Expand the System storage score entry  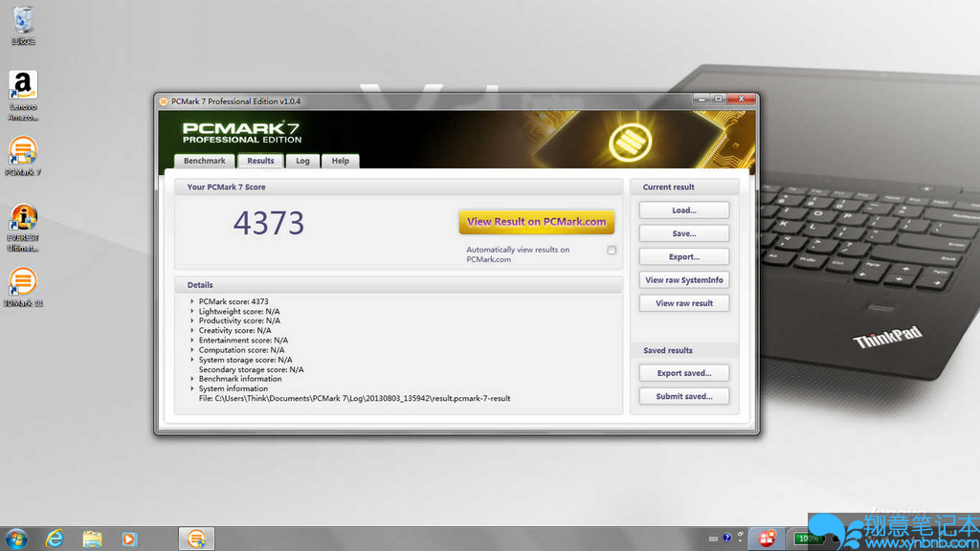click(x=192, y=360)
